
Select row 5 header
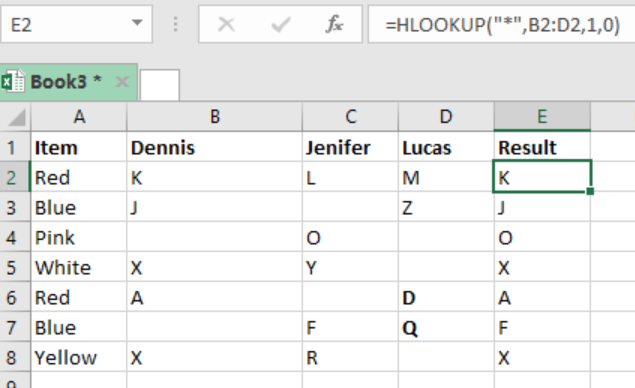(x=15, y=267)
